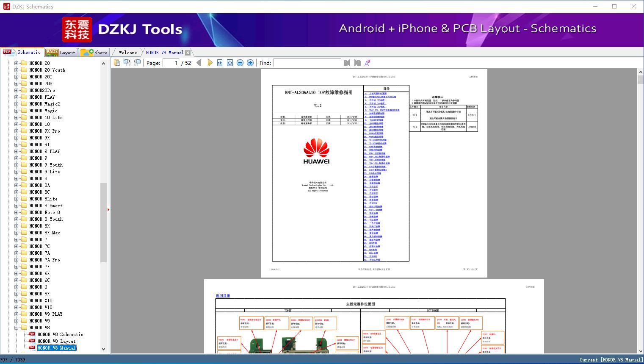Expand the HONOR 7A Pro folder
644x364 pixels.
coord(17,260)
